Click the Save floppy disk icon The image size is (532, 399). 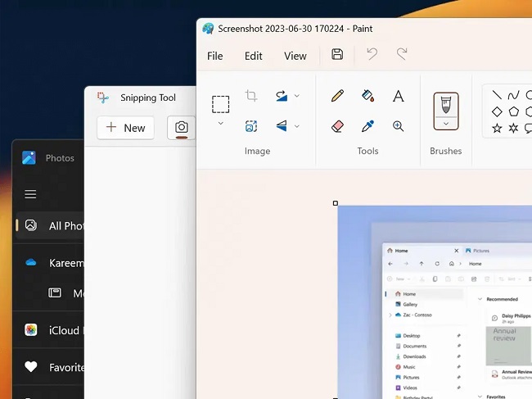pos(337,55)
